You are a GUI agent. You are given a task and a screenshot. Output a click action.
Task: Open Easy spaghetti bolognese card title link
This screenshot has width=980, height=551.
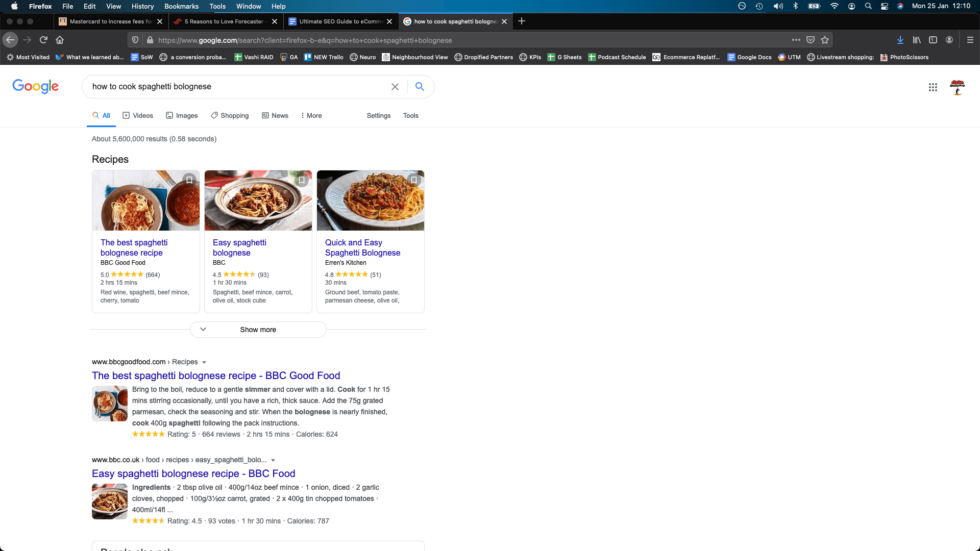[239, 247]
